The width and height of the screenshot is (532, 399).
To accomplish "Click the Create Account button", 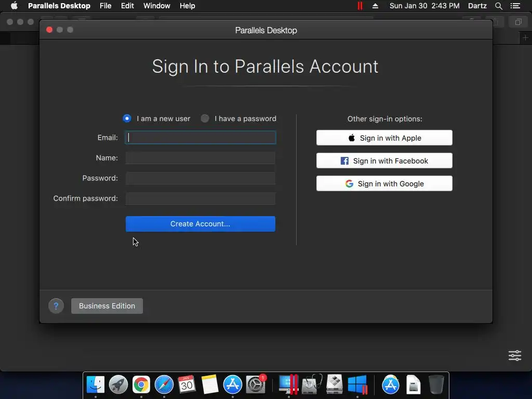I will pos(201,224).
